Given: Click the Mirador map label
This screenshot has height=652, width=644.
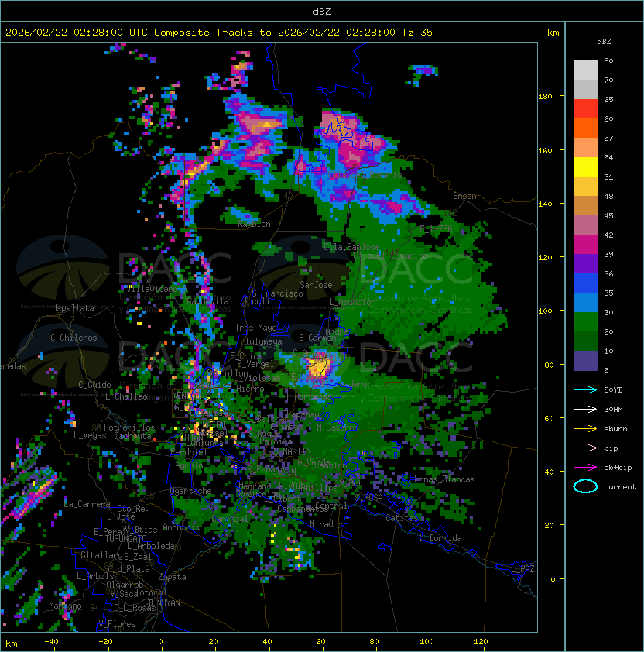Looking at the screenshot, I should pos(326,524).
